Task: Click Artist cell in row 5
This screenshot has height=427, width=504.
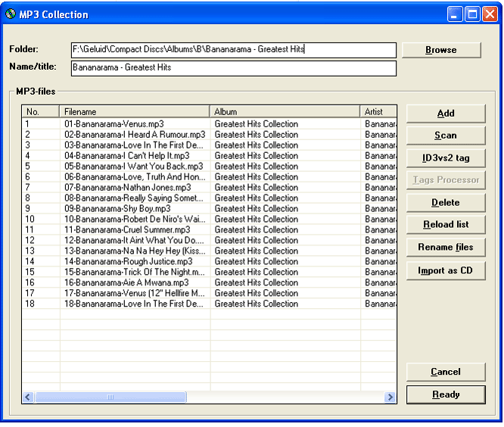Action: [x=380, y=167]
